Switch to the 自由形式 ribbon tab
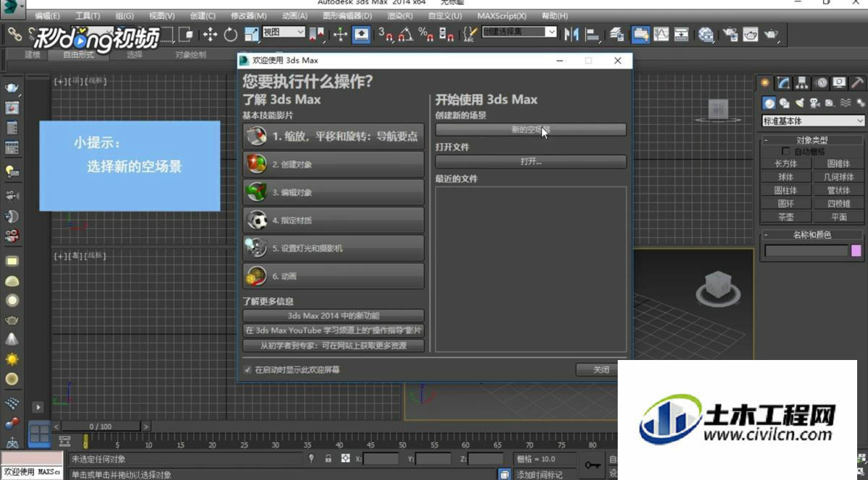Image resolution: width=868 pixels, height=480 pixels. [78, 55]
